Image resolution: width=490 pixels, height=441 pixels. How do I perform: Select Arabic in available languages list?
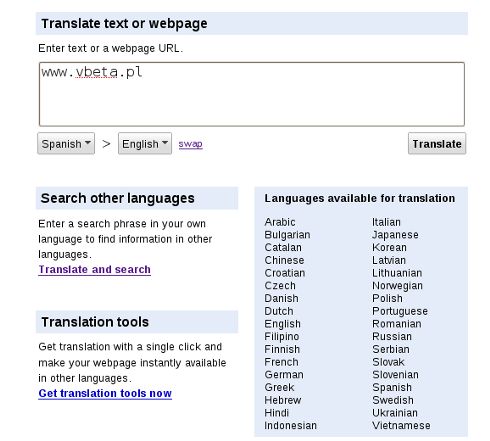[x=280, y=222]
